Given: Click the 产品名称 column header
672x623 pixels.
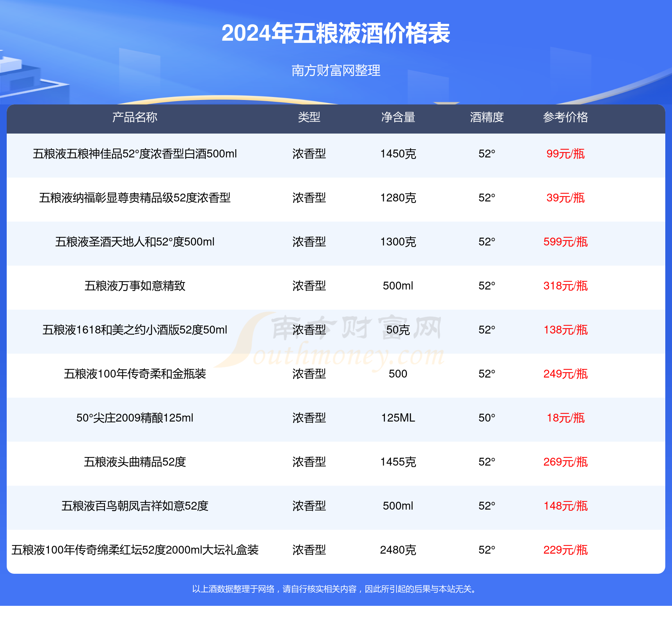Looking at the screenshot, I should coord(135,117).
